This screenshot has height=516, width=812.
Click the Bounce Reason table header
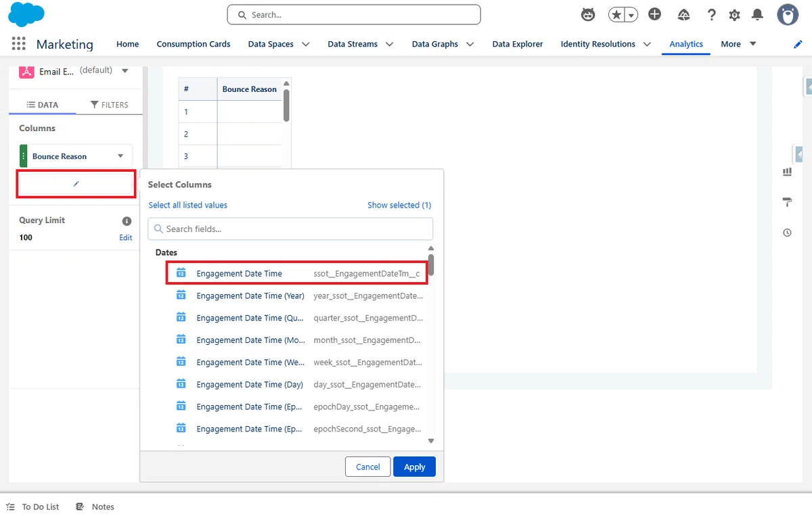[249, 89]
